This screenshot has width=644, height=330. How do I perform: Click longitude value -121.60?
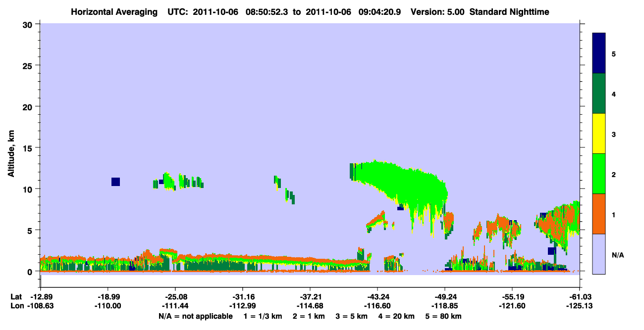512,306
